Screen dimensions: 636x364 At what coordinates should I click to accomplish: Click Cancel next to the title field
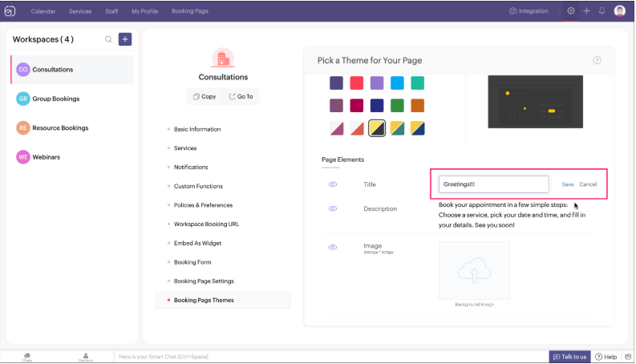point(588,184)
